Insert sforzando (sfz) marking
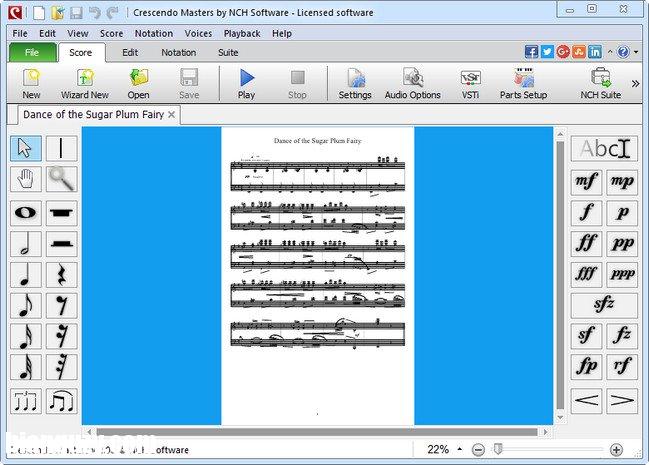The width and height of the screenshot is (649, 465). [604, 305]
